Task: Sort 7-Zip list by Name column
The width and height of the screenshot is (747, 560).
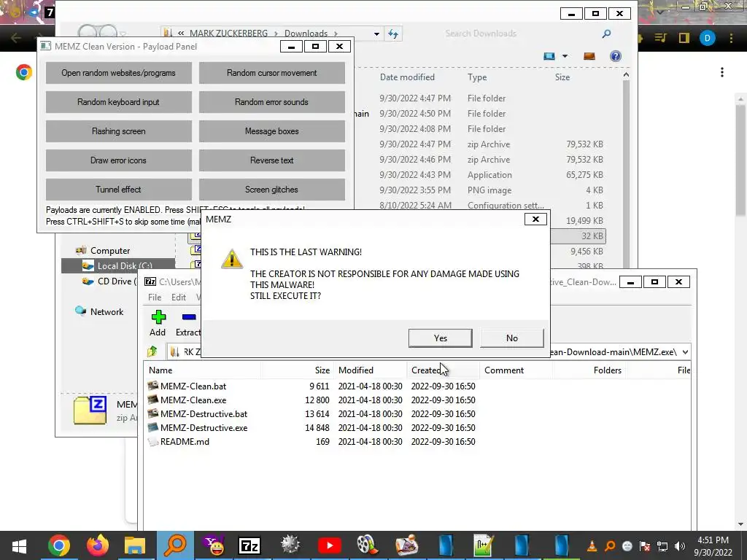Action: 160,370
